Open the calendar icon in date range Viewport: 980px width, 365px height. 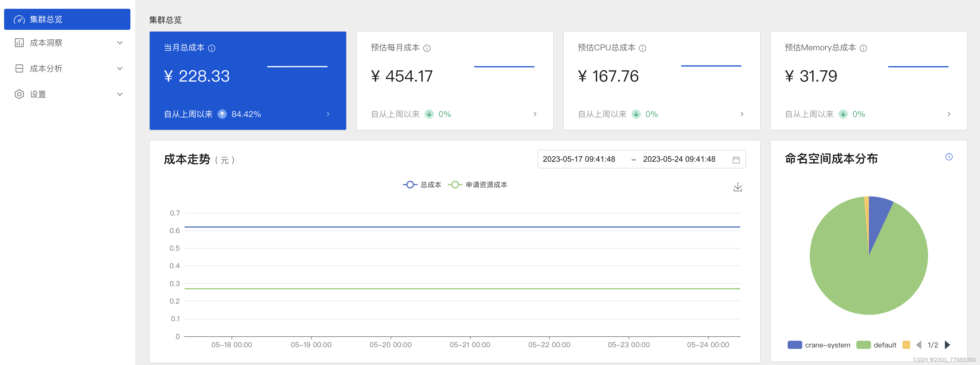736,160
